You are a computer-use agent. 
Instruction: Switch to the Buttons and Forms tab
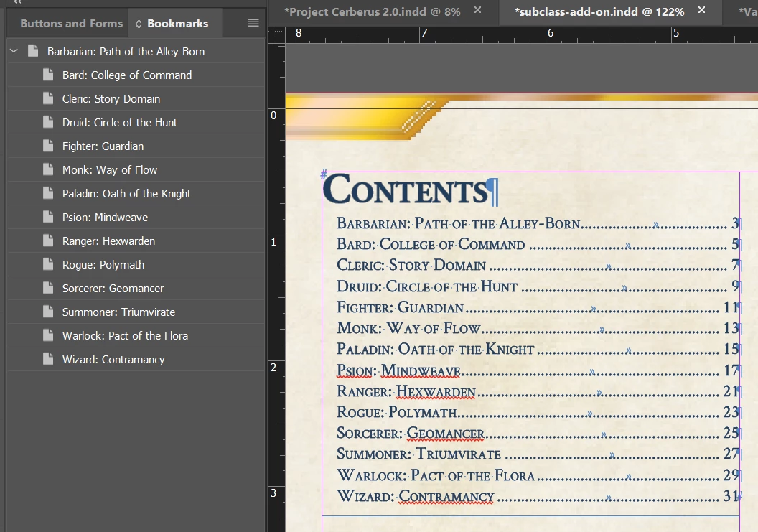pos(72,23)
